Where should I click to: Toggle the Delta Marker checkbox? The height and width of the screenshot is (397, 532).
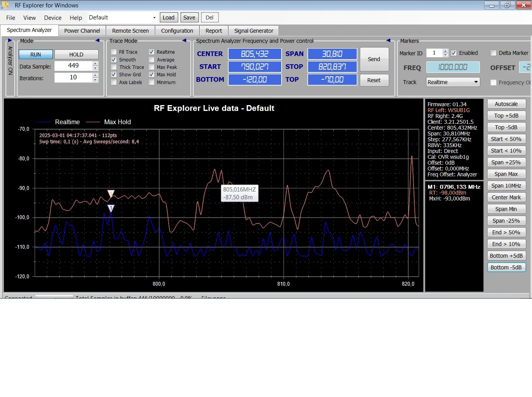[493, 53]
